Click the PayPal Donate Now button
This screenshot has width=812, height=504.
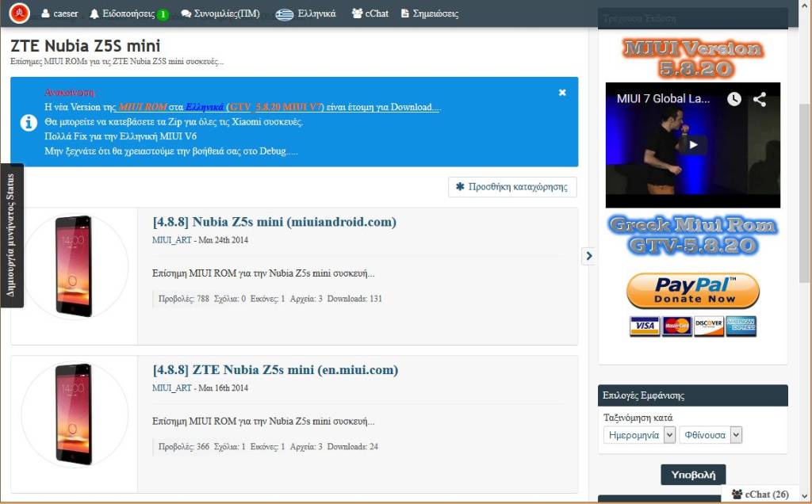[692, 292]
